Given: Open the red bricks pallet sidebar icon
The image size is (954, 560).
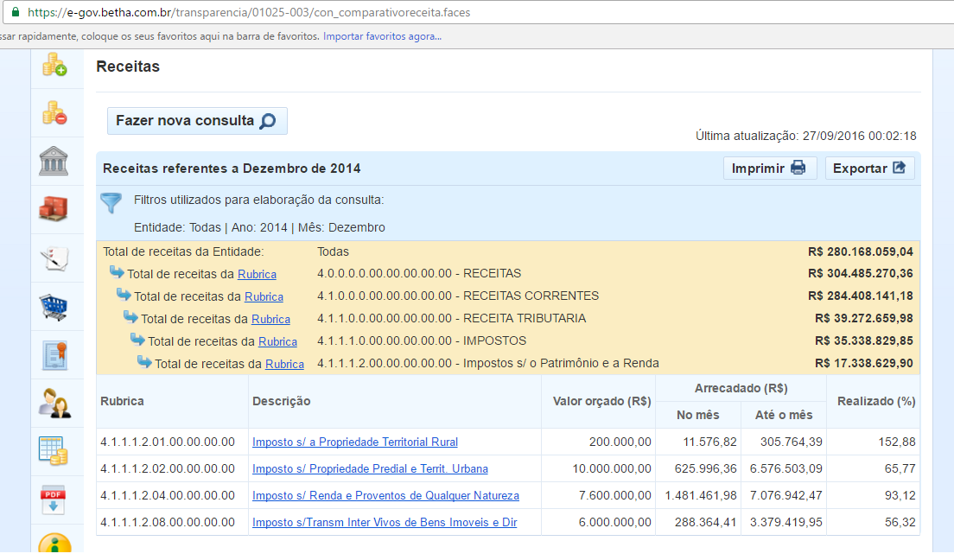Looking at the screenshot, I should (x=54, y=209).
